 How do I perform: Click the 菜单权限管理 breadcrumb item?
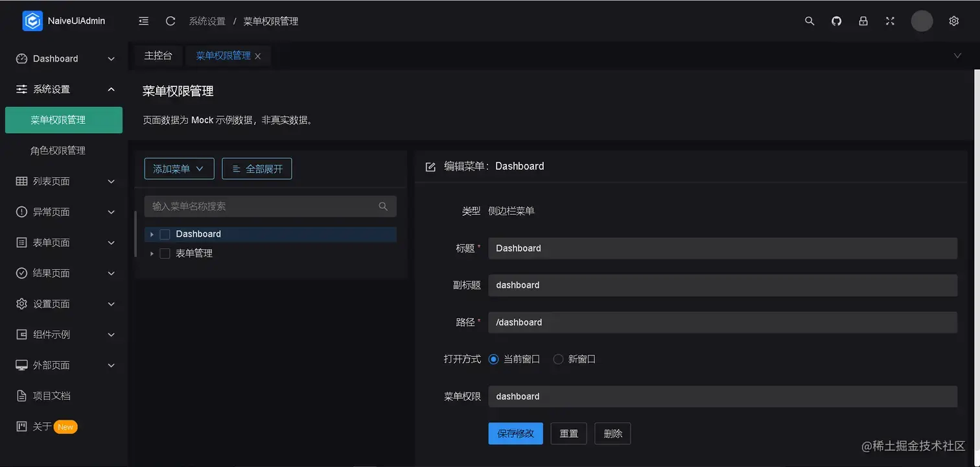pos(271,21)
